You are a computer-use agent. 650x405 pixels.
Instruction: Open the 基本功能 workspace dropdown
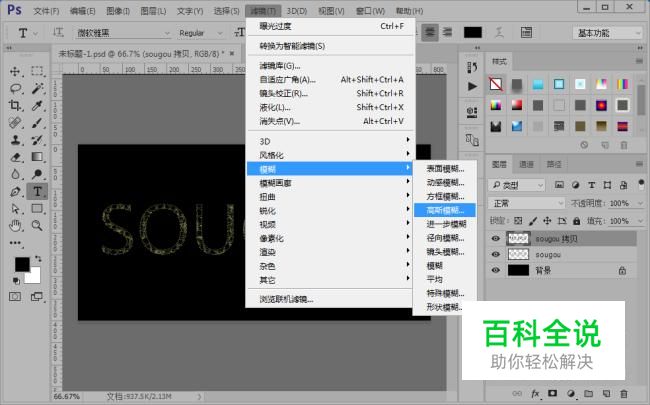608,33
